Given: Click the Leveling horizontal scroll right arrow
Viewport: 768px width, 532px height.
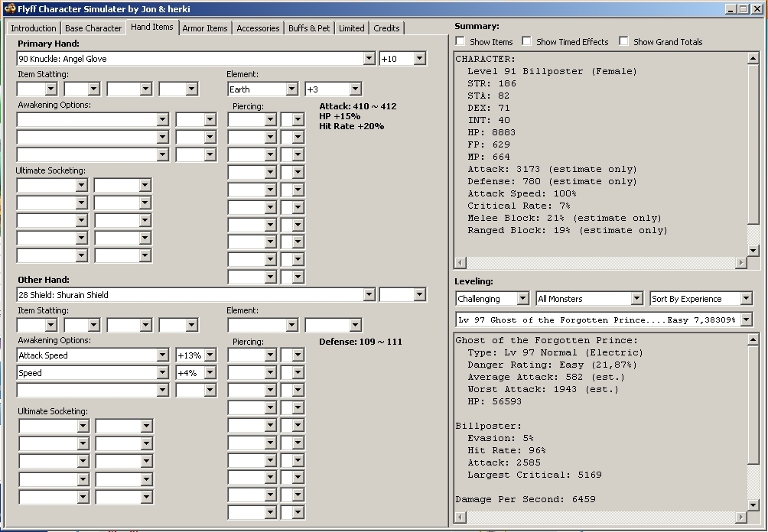Looking at the screenshot, I should [741, 517].
